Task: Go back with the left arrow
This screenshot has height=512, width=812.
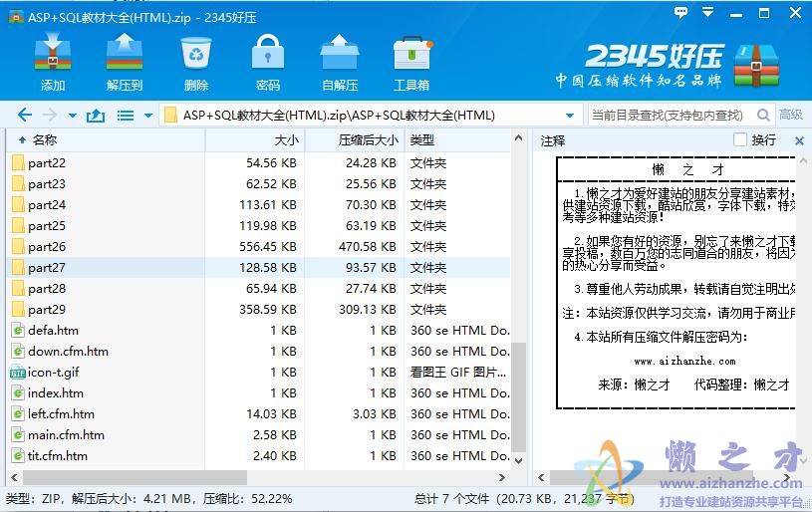Action: click(x=24, y=115)
